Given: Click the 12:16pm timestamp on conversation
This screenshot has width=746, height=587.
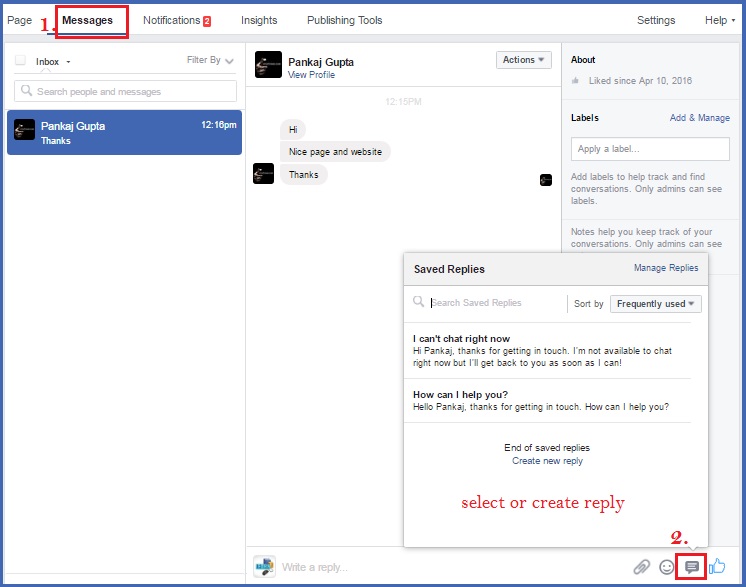Looking at the screenshot, I should tap(218, 125).
